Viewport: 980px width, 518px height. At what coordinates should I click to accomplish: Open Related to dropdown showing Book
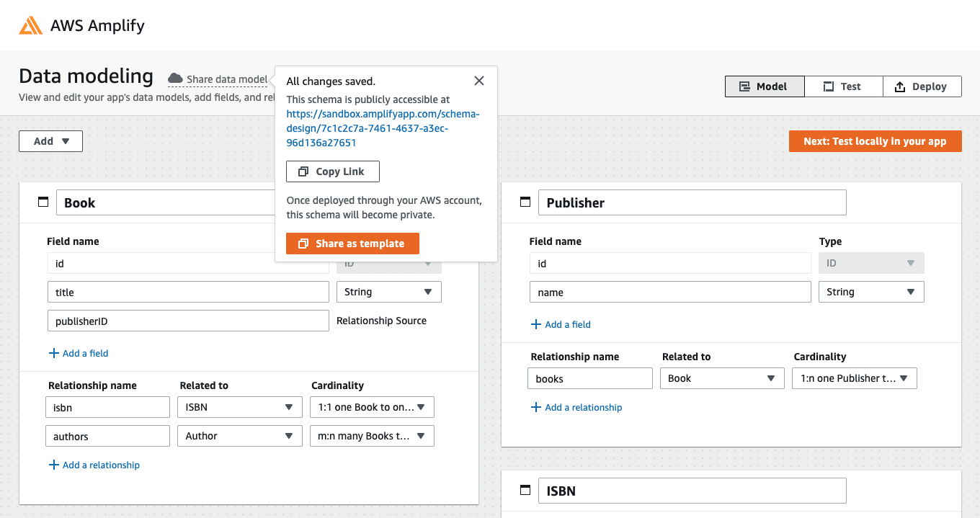pyautogui.click(x=722, y=378)
